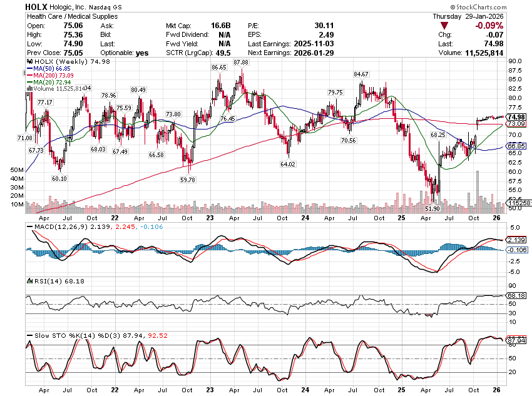Click the candlestick icon beside HOLX (Weekly)
Screen dimensions: 532x396
point(29,62)
